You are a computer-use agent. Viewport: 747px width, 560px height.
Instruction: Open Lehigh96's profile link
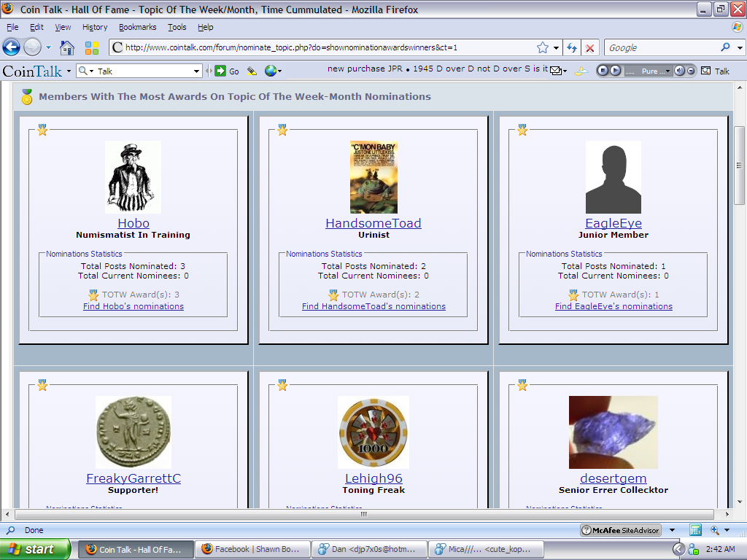coord(373,478)
